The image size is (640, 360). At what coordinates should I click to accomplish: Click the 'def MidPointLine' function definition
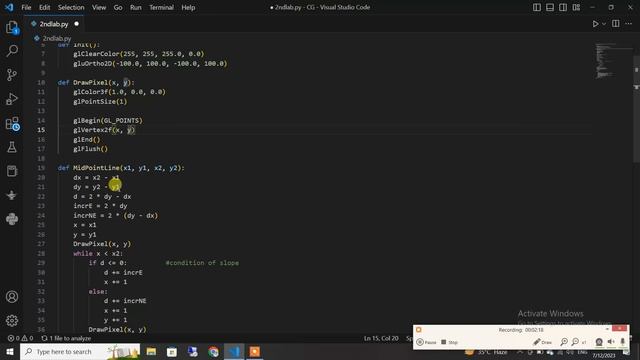121,168
